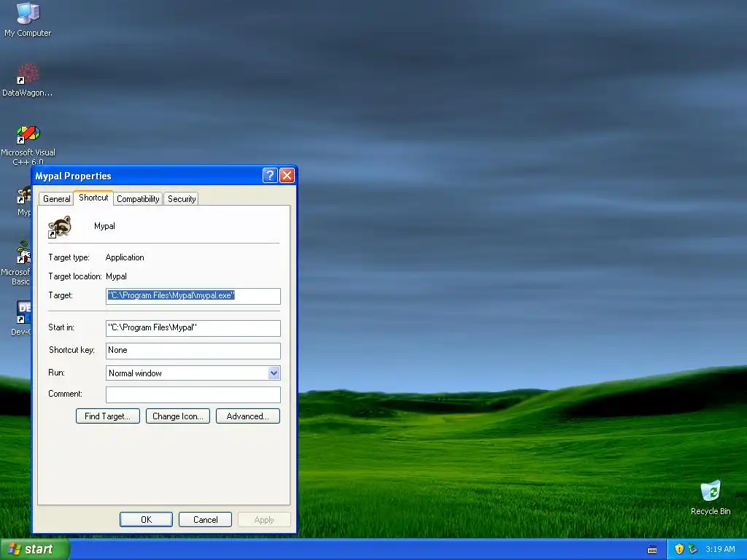This screenshot has width=747, height=560.
Task: Open the My Computer desktop icon
Action: tap(28, 19)
